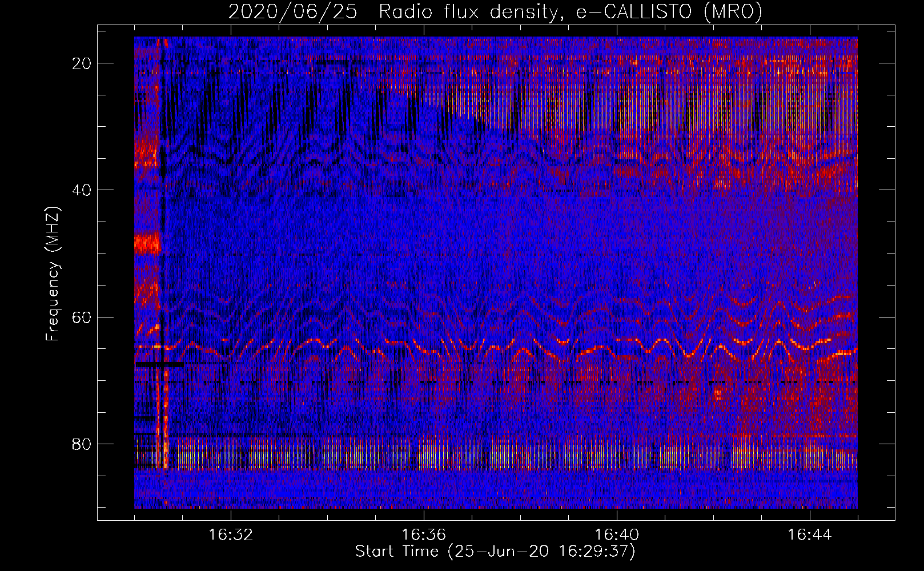Screen dimensions: 924x571
Task: Click the plot title '2020/06/25 Radio flux density'
Action: pyautogui.click(x=495, y=11)
